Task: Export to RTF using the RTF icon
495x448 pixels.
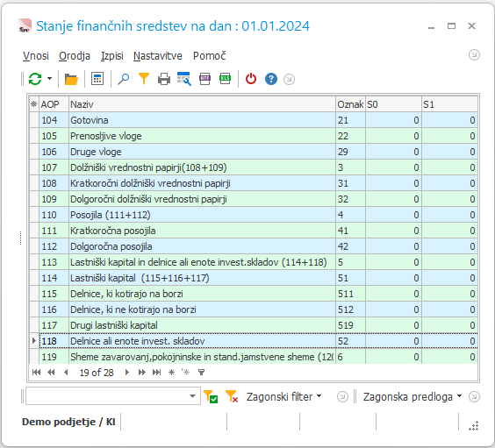Action: click(204, 79)
